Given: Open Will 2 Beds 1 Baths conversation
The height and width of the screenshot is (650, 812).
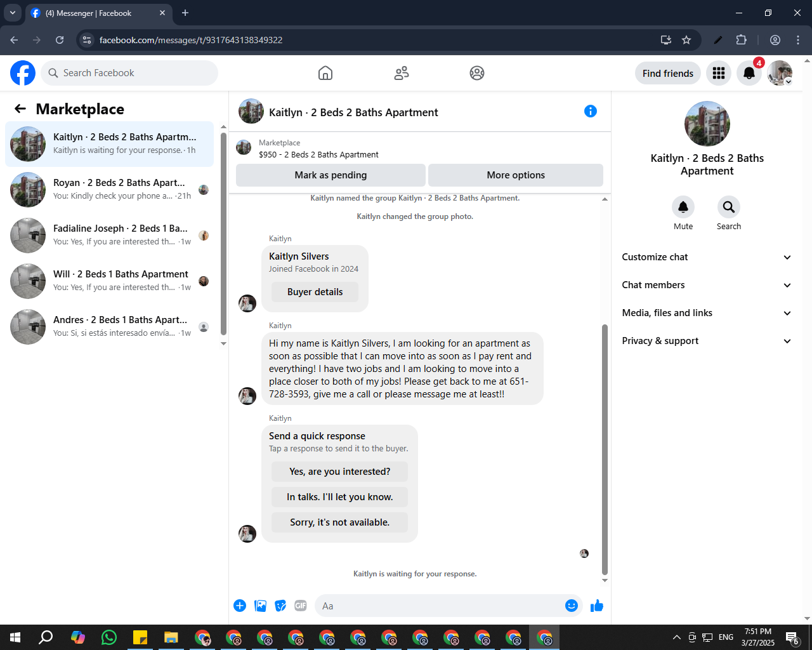Looking at the screenshot, I should point(109,281).
